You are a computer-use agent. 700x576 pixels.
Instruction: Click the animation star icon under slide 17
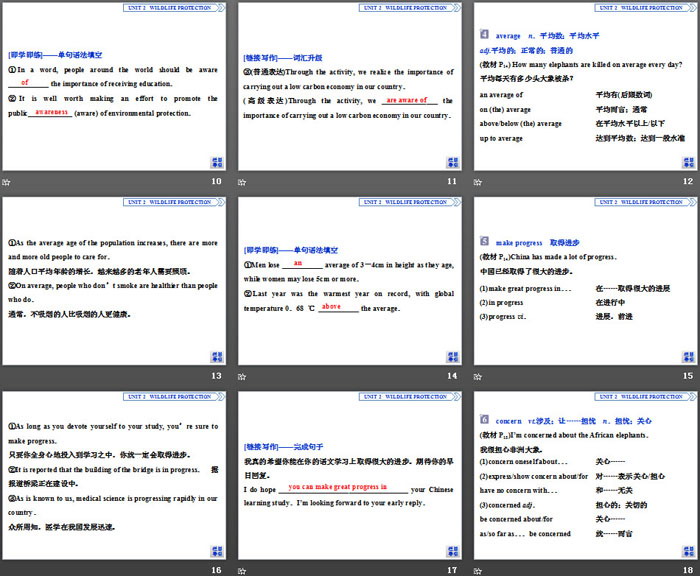[242, 571]
